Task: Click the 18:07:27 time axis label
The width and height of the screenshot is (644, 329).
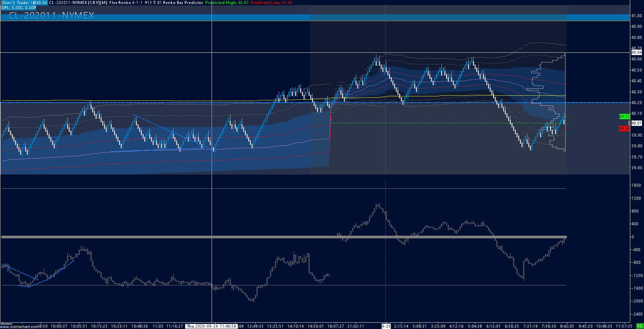Action: tap(336, 326)
